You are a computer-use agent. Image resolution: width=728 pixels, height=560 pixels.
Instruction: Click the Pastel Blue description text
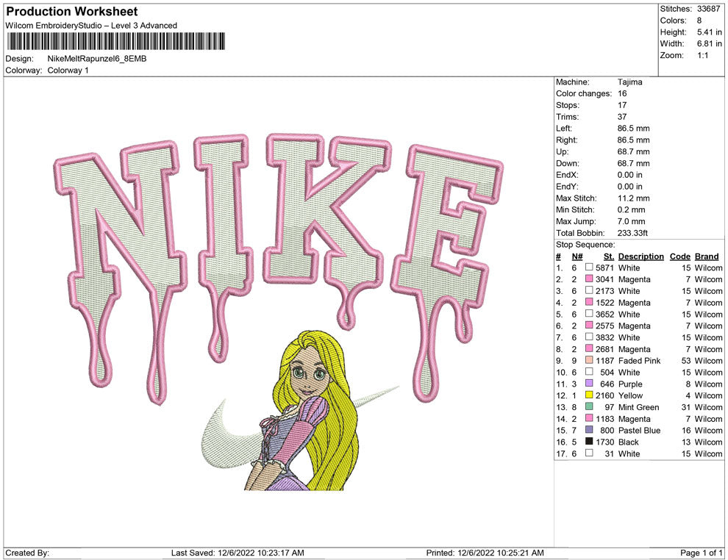pos(639,430)
